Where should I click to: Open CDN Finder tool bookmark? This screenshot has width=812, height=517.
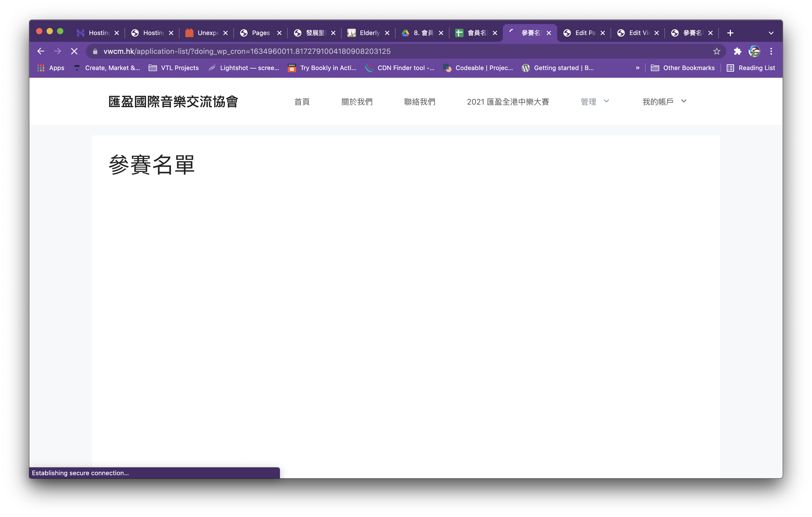tap(400, 68)
